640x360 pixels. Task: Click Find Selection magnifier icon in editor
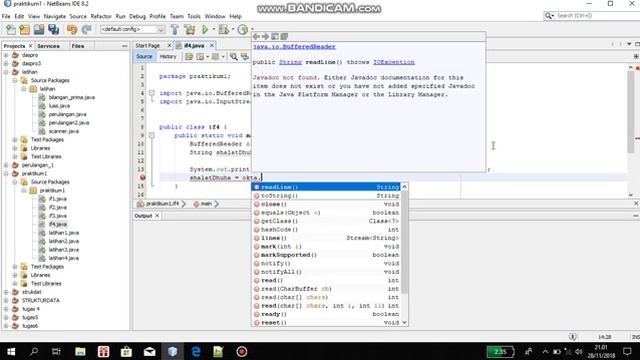(x=233, y=57)
